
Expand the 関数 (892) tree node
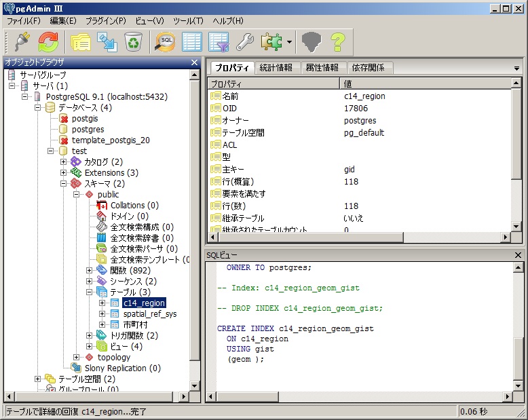click(x=90, y=271)
